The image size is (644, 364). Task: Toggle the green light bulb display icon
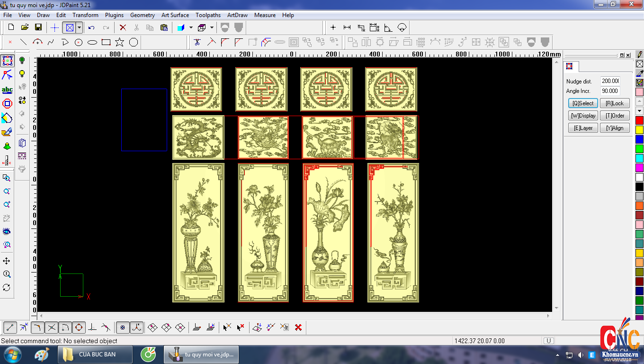pyautogui.click(x=22, y=61)
